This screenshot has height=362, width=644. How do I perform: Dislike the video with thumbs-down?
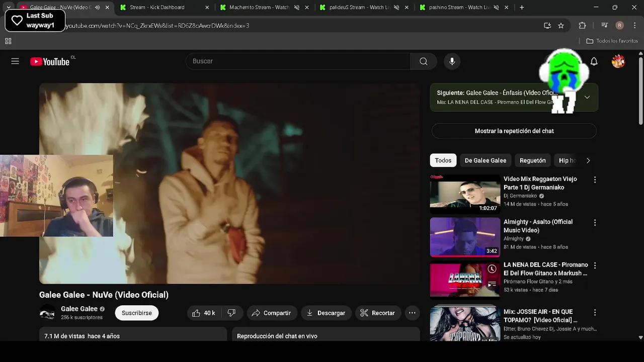tap(231, 313)
